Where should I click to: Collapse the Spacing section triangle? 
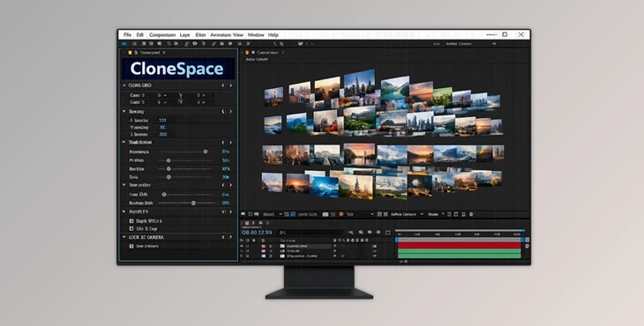(124, 111)
